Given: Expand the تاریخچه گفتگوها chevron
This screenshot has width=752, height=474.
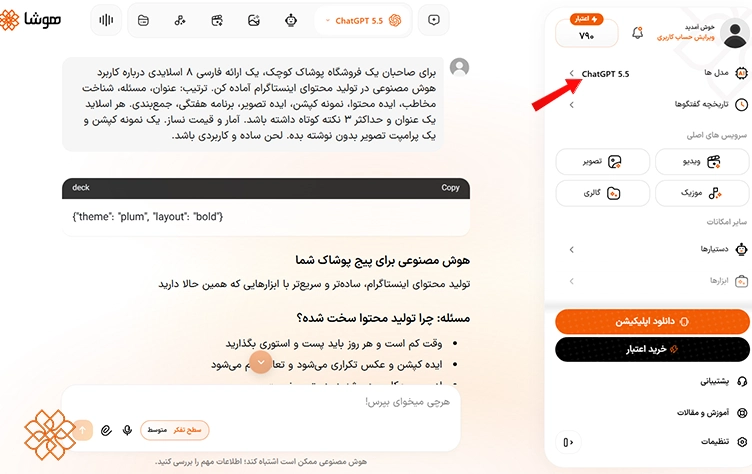Looking at the screenshot, I should click(572, 105).
